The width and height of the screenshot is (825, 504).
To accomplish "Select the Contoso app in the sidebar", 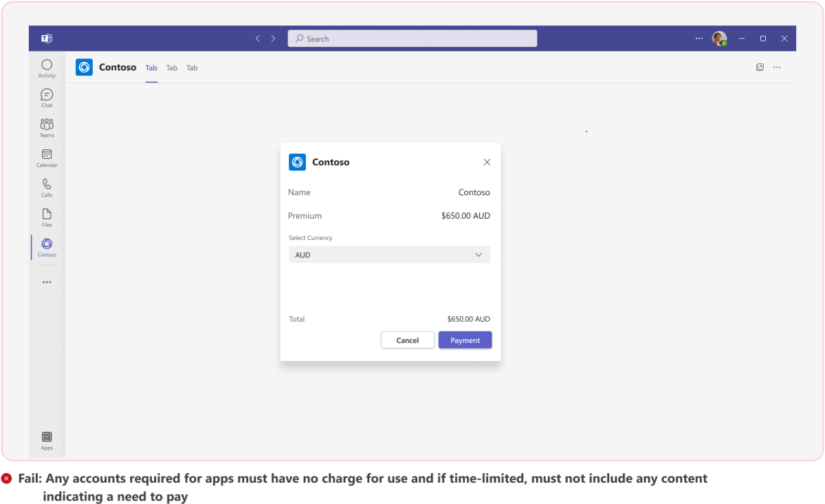I will click(x=46, y=246).
